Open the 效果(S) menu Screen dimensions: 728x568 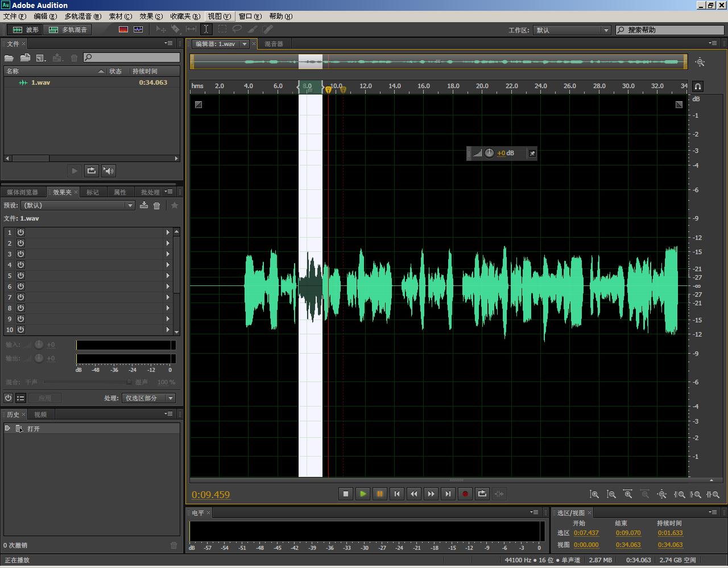(151, 16)
